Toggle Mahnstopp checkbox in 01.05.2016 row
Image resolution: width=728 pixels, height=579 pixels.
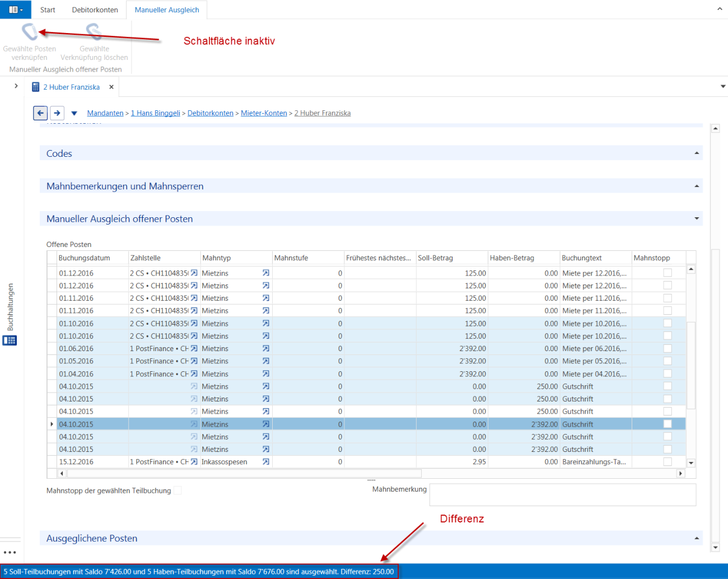pyautogui.click(x=668, y=361)
